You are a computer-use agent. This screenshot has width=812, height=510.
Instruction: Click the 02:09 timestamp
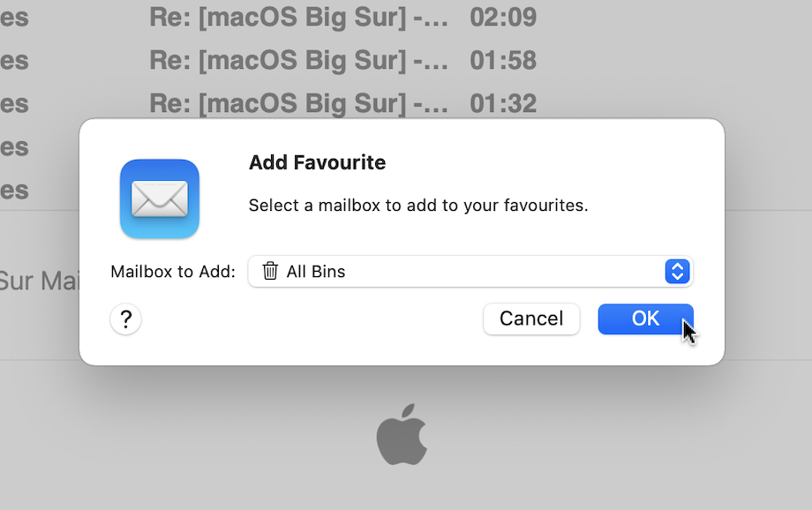(503, 18)
